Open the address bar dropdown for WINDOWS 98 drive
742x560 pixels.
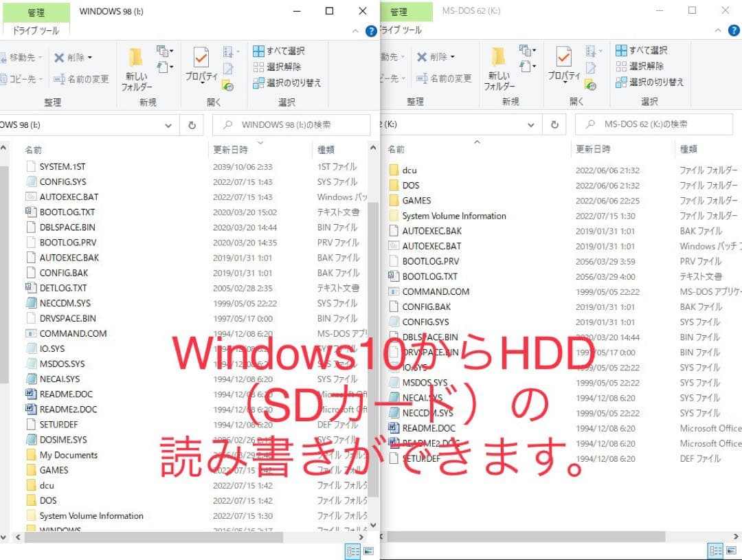coord(168,124)
